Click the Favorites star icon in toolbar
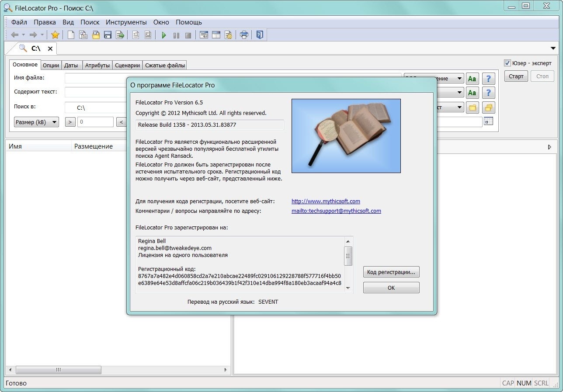 [55, 35]
